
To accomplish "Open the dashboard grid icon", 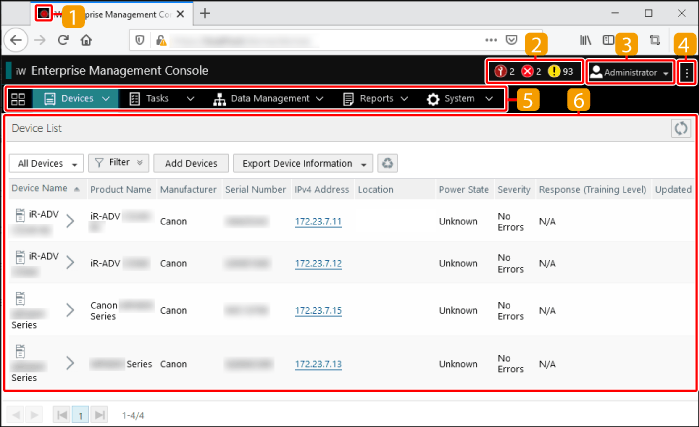I will click(18, 99).
